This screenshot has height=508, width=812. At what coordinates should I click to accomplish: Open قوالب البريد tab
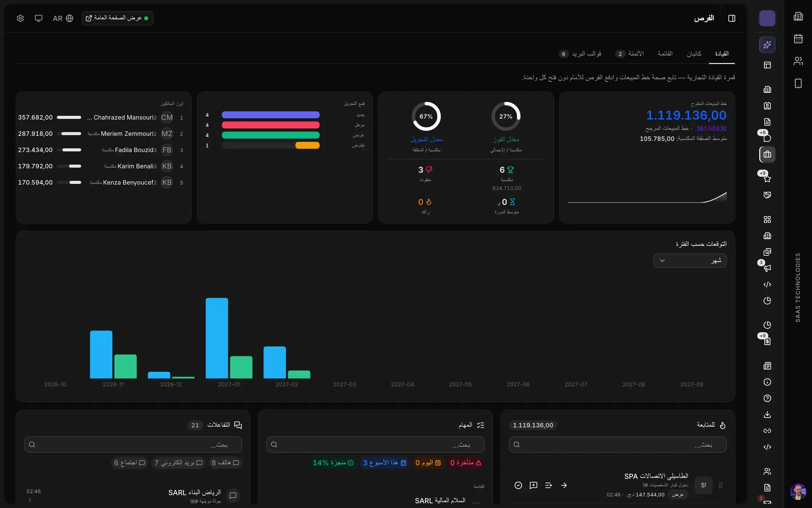click(580, 54)
